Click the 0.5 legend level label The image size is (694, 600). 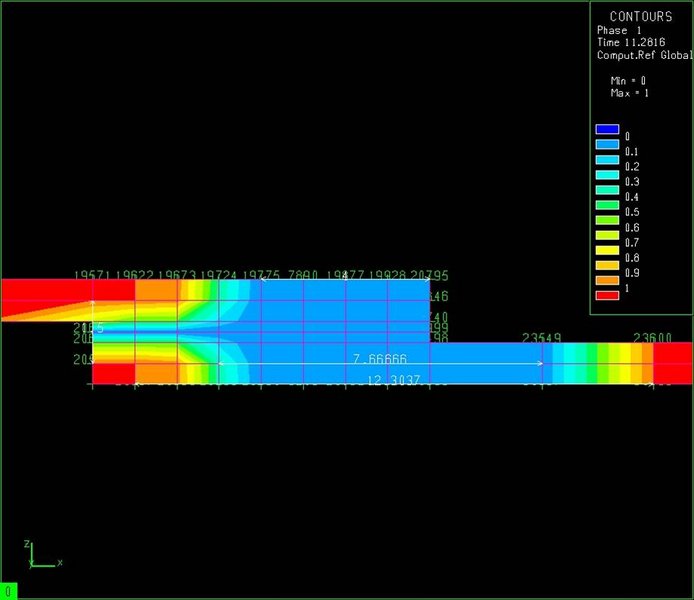(x=632, y=212)
